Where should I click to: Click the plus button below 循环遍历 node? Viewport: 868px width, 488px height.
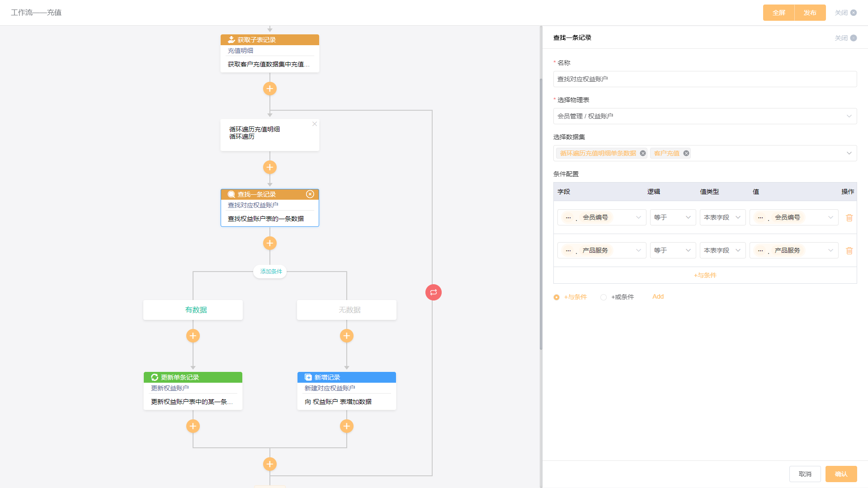click(x=270, y=167)
